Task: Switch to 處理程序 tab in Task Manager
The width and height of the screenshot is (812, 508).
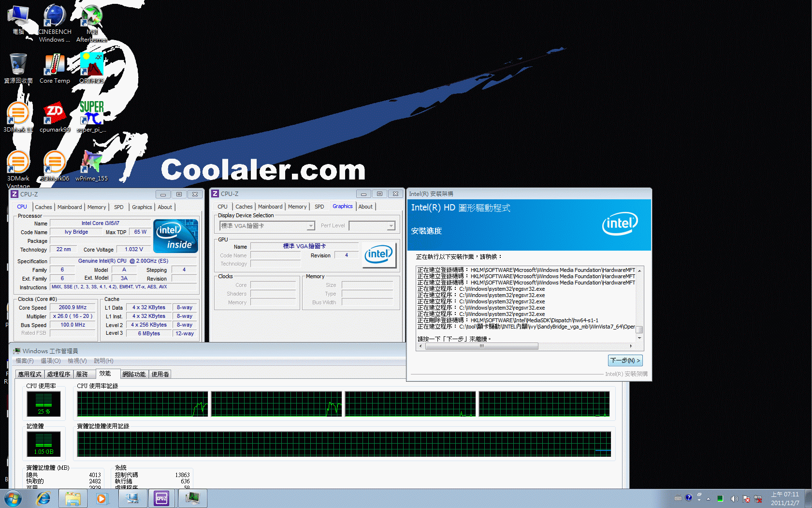Action: [59, 374]
